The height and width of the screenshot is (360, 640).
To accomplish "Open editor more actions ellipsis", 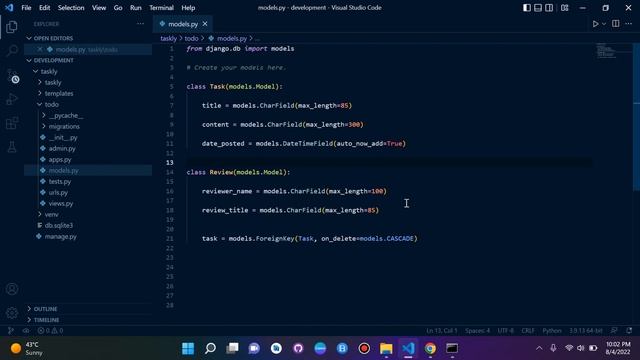I will 629,24.
